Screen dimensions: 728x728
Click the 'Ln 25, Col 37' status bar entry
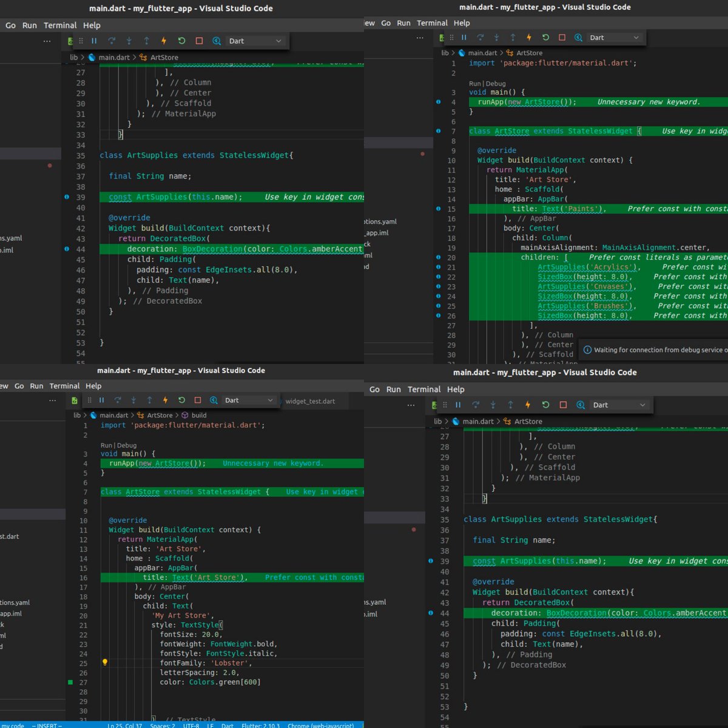point(125,725)
